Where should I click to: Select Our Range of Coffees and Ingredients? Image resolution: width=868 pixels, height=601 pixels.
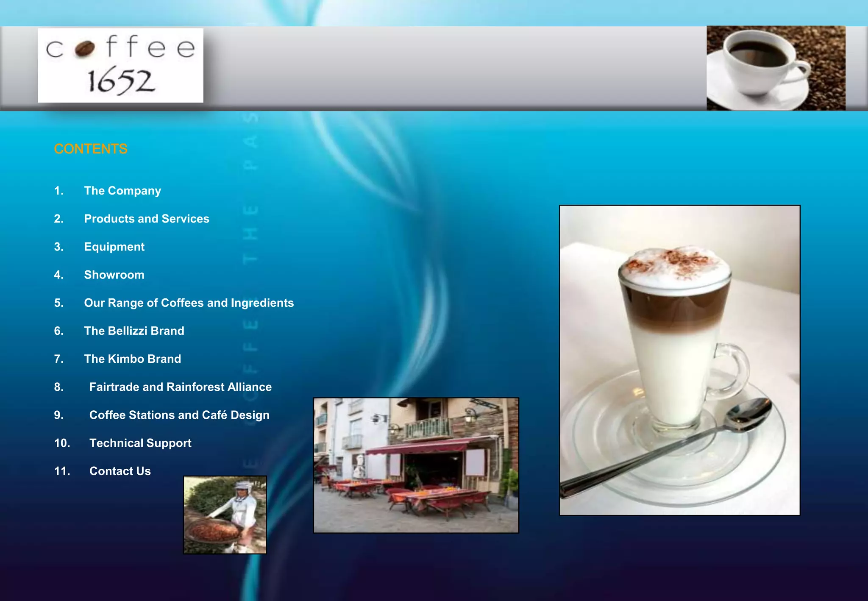coord(189,303)
